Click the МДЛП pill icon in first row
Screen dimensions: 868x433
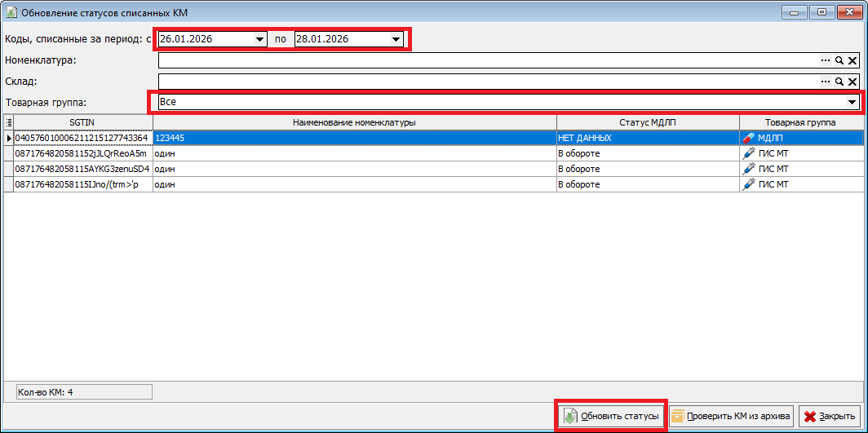coord(749,139)
